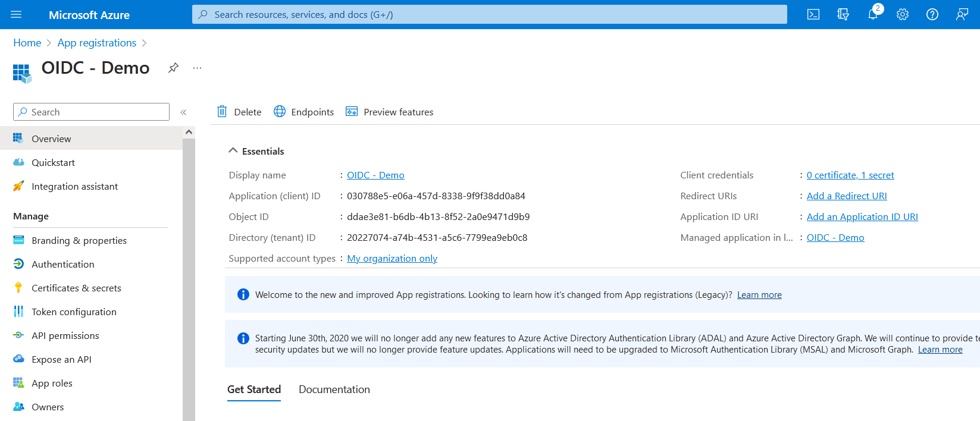Open the help question mark icon
The image size is (980, 421).
point(932,15)
